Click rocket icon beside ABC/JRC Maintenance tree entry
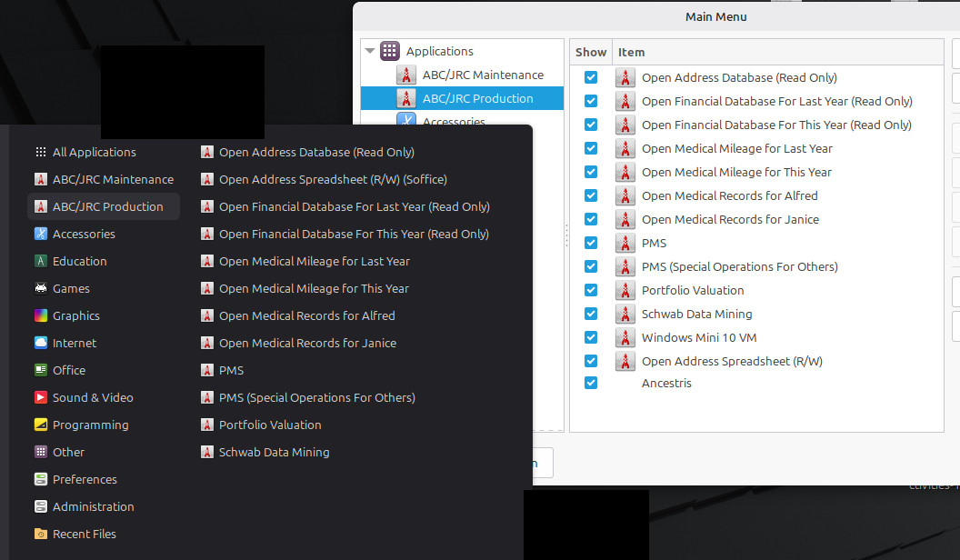960x560 pixels. pyautogui.click(x=406, y=75)
